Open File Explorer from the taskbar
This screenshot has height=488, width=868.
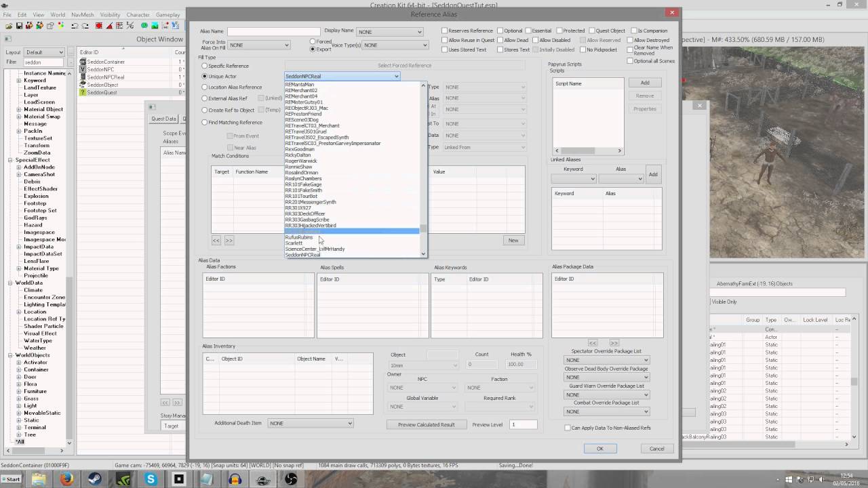38,479
